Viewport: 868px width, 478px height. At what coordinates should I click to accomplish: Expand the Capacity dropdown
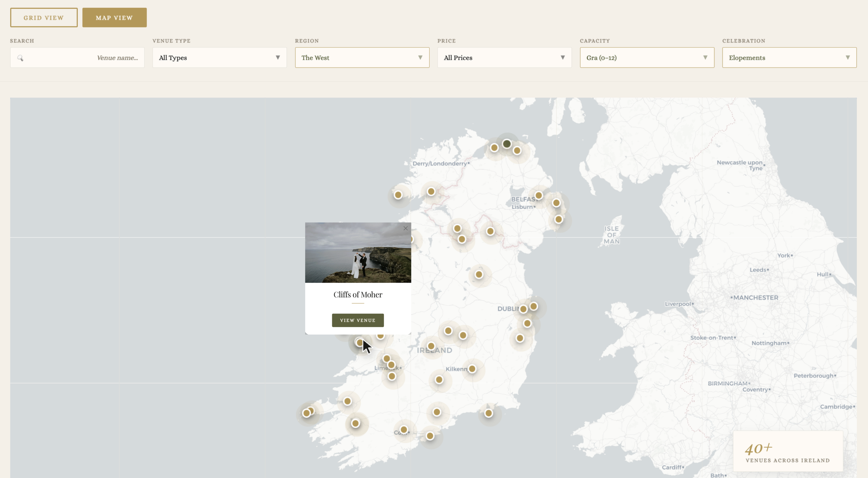[x=646, y=58]
